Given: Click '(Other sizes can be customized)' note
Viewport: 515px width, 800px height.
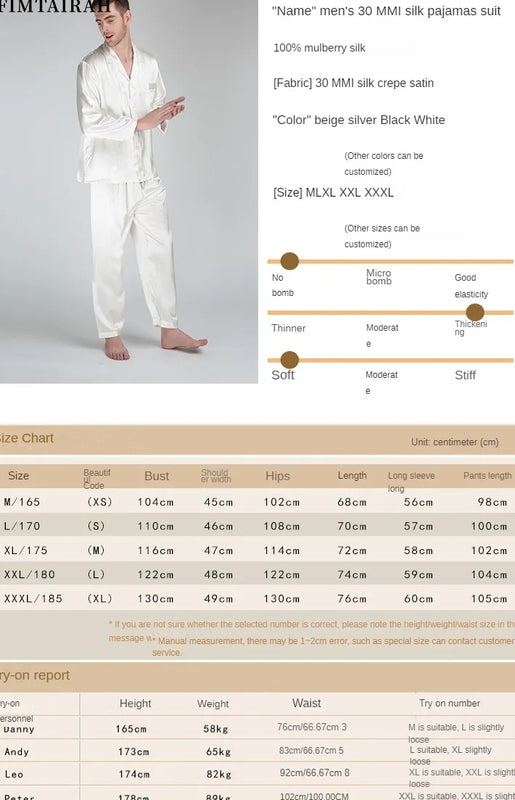Looking at the screenshot, I should (x=382, y=236).
